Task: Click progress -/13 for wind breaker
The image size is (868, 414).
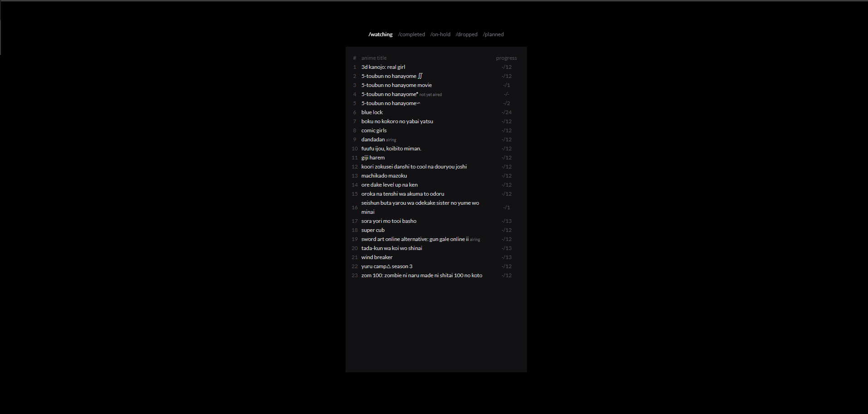Action: 507,257
